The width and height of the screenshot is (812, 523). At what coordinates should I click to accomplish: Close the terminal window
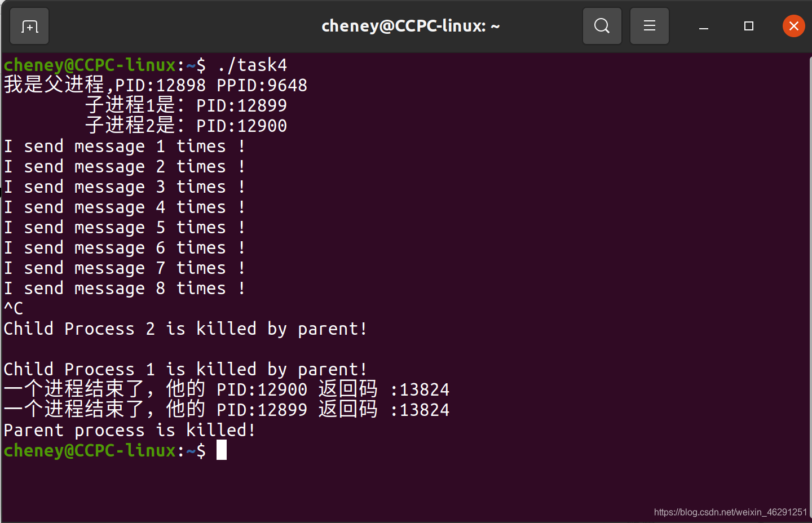(x=793, y=26)
